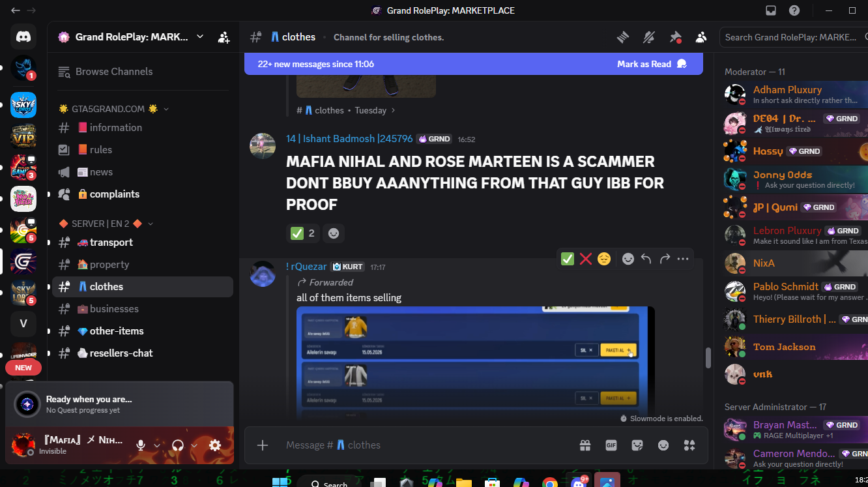The height and width of the screenshot is (487, 868).
Task: Switch to the property channel
Action: [x=142, y=265]
